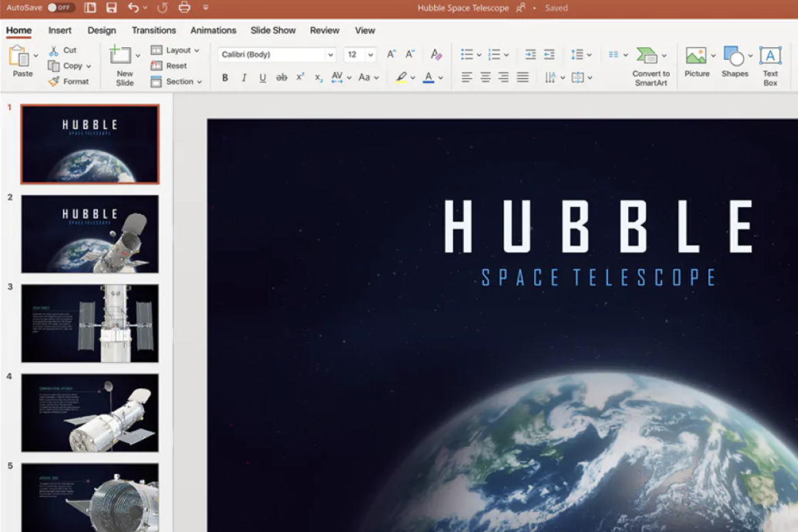Click the share/collaborate person icon in title bar
Screen dimensions: 798x532
click(520, 8)
